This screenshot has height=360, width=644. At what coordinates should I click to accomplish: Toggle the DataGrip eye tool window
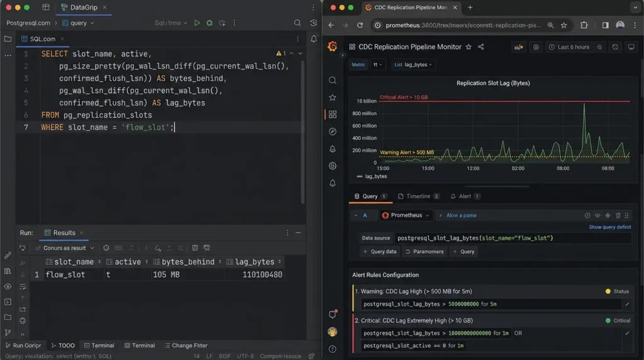click(x=8, y=286)
